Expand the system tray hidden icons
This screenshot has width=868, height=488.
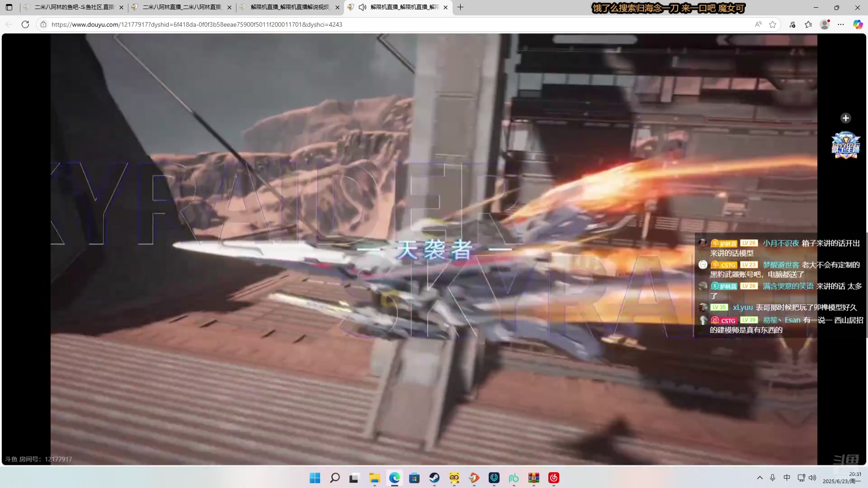760,478
